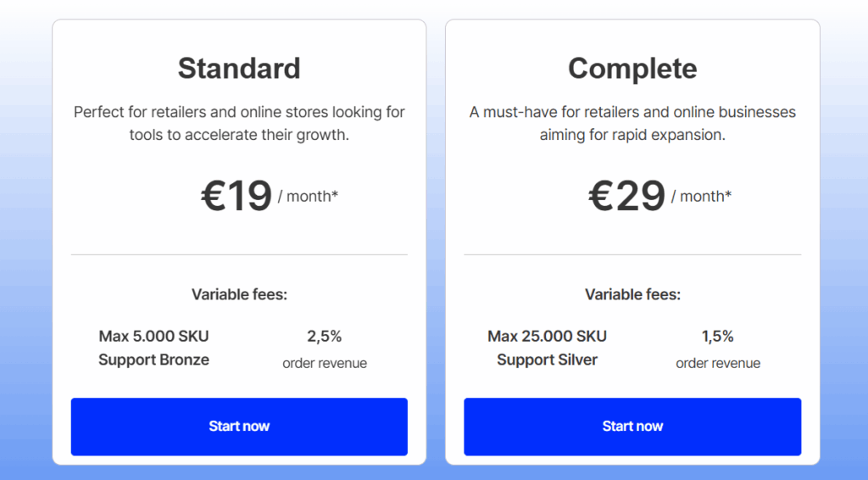868x480 pixels.
Task: Click the 1,5% fee value
Action: (717, 337)
